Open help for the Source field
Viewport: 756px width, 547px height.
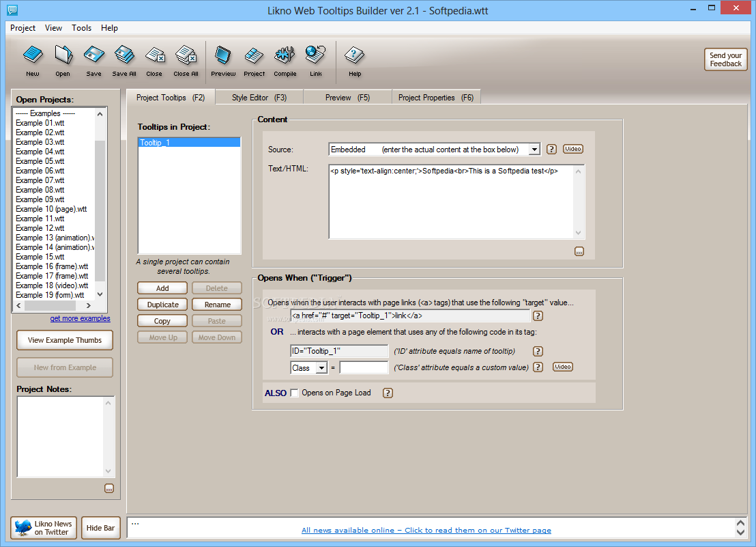(551, 150)
